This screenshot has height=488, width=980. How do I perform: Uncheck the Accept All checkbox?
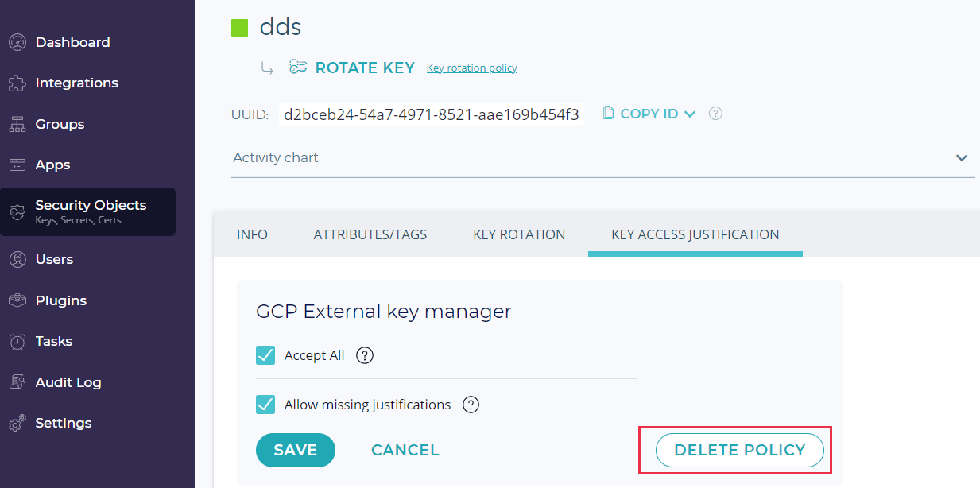click(x=265, y=355)
